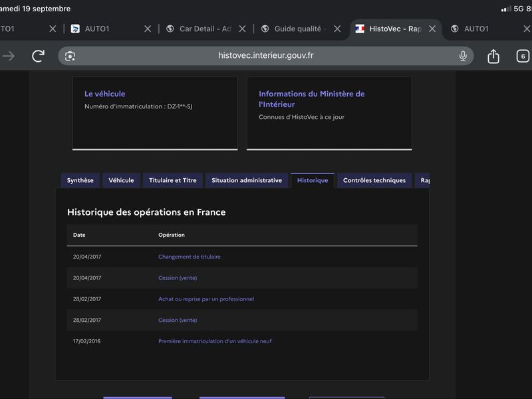Open Achat ou reprise par un professionnel
532x399 pixels.
pyautogui.click(x=206, y=299)
